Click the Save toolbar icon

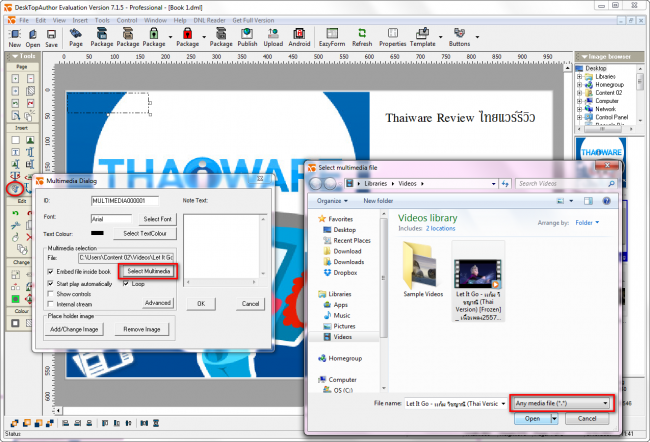(x=51, y=38)
